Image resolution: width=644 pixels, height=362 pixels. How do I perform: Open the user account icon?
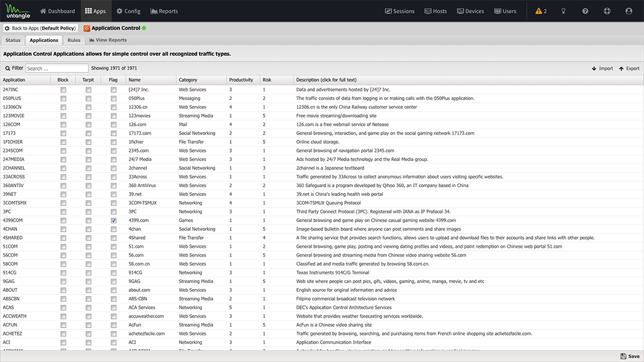click(629, 11)
